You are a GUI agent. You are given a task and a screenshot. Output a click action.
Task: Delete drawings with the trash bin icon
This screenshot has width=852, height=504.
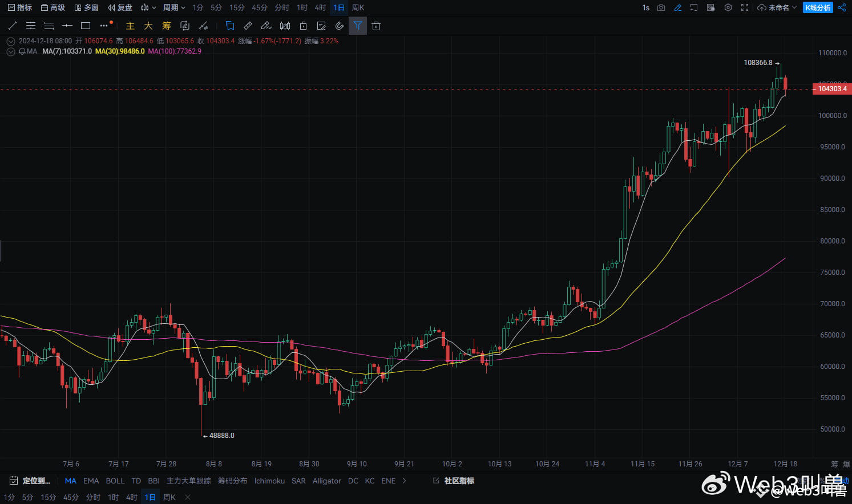[376, 26]
